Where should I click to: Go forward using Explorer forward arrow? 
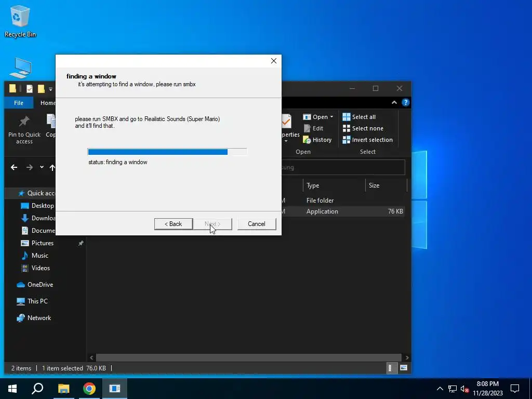tap(30, 167)
